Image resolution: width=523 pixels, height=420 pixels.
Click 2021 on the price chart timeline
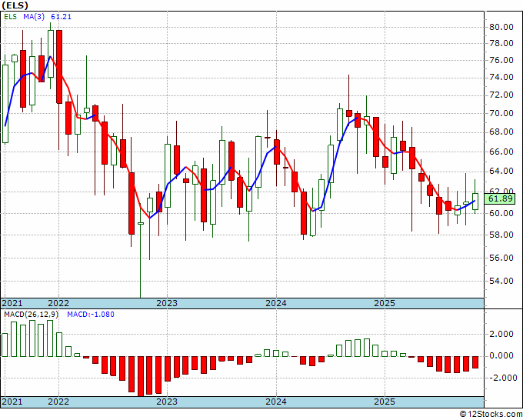click(x=12, y=303)
